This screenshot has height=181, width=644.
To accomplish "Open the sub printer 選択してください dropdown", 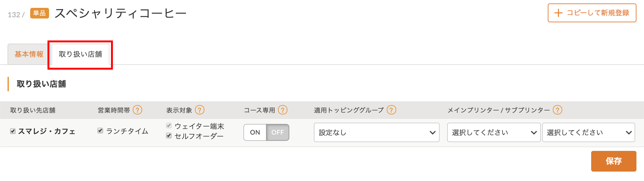I will [589, 132].
